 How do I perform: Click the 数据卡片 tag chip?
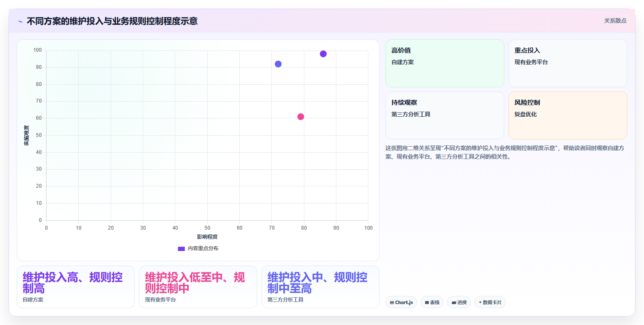pyautogui.click(x=490, y=302)
